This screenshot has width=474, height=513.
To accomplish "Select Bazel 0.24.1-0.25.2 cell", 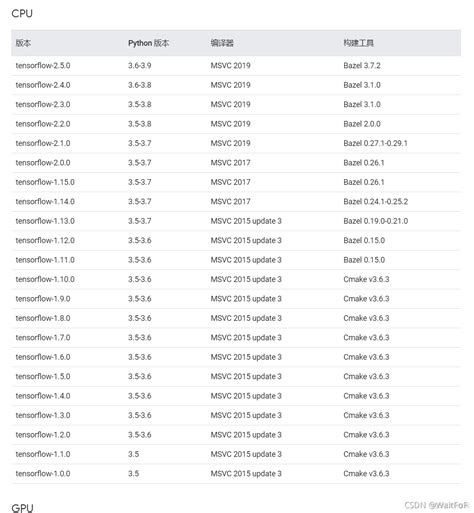I will [x=376, y=202].
